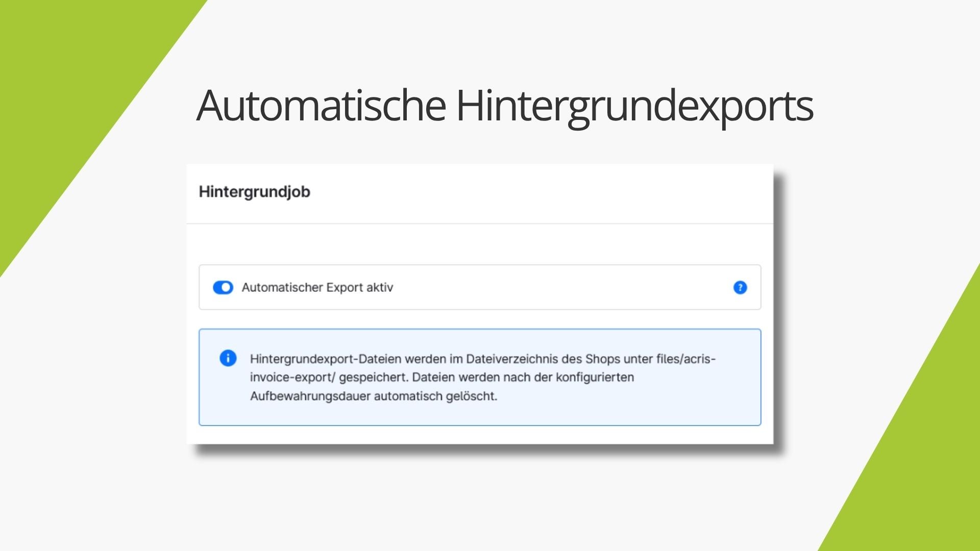Toggle the Automatischer Export aktiv switch
The width and height of the screenshot is (980, 551).
click(223, 287)
